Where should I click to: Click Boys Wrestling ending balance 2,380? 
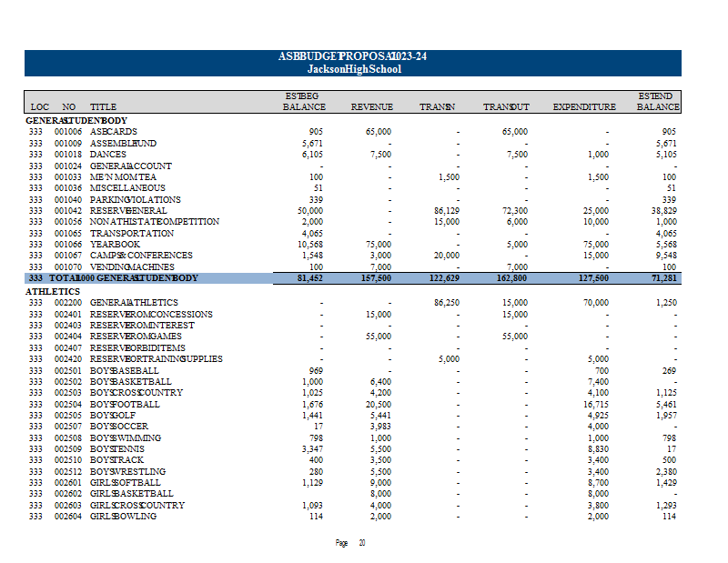click(x=666, y=472)
